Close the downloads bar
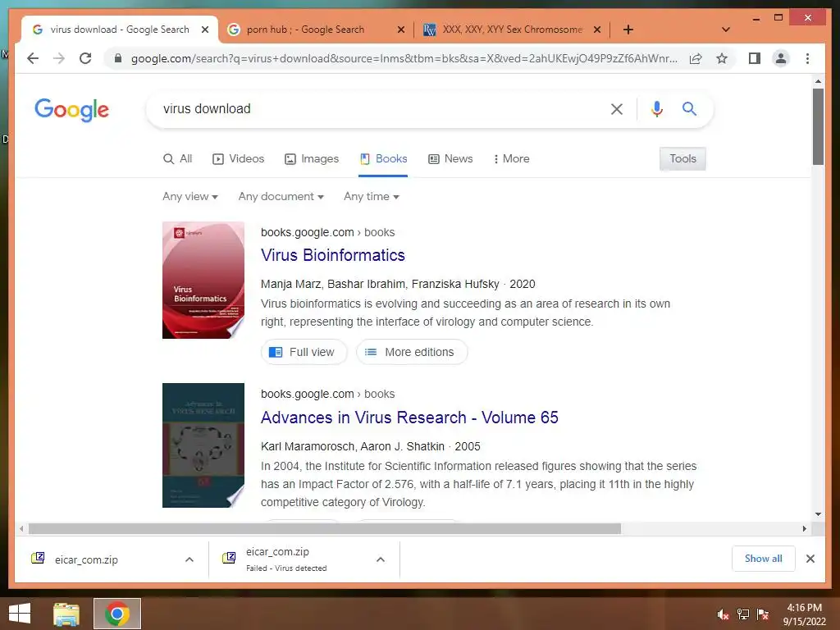 pyautogui.click(x=810, y=559)
